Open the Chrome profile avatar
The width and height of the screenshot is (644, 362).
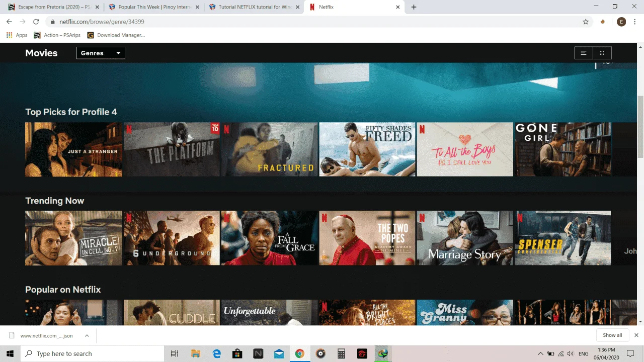621,22
